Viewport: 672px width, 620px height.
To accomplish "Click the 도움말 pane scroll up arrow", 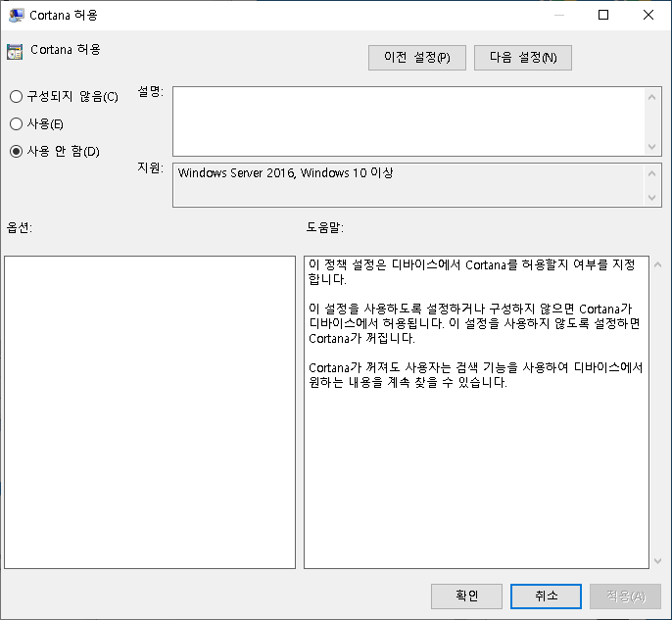I will click(658, 264).
